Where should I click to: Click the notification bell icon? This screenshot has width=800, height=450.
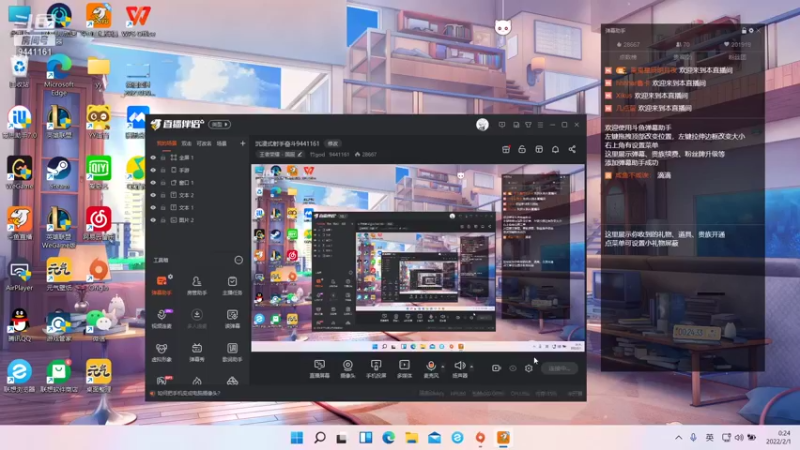555,149
